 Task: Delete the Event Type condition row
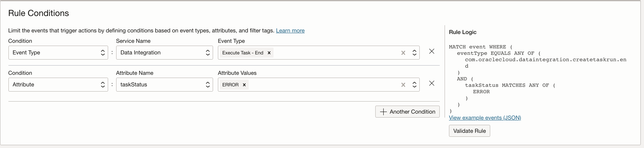[x=432, y=51]
